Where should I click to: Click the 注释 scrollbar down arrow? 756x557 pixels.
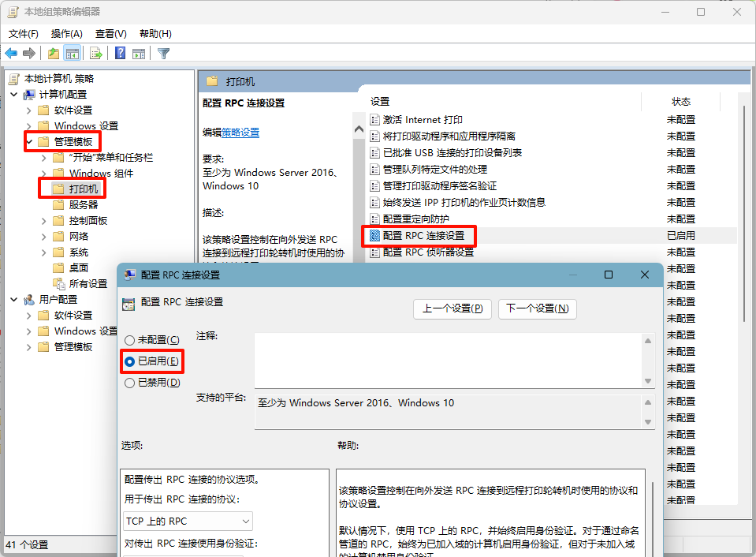coord(648,381)
